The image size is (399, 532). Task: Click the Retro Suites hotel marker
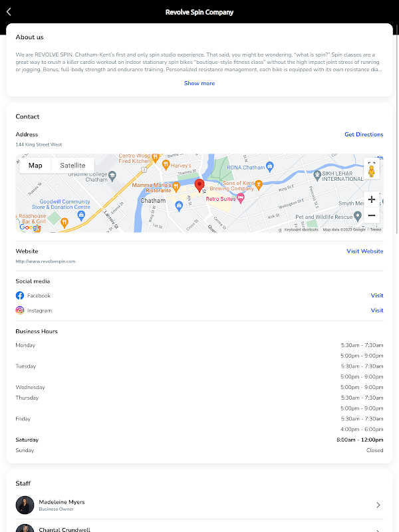coord(241,198)
